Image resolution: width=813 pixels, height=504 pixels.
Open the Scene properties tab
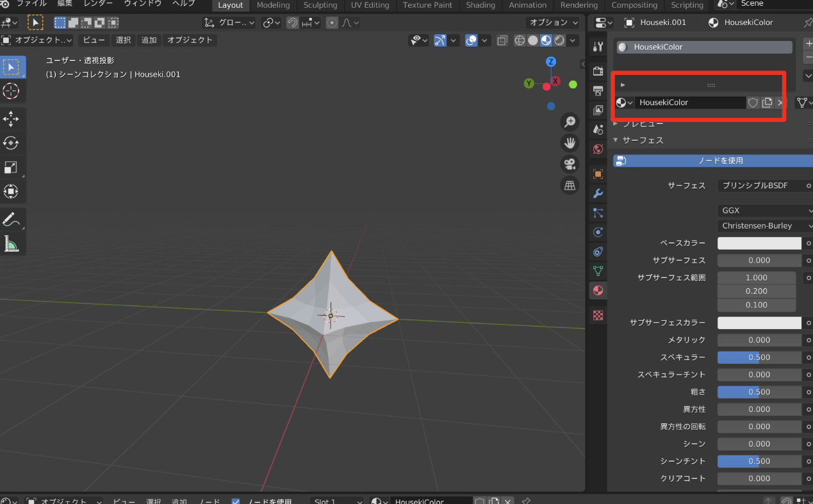click(598, 129)
